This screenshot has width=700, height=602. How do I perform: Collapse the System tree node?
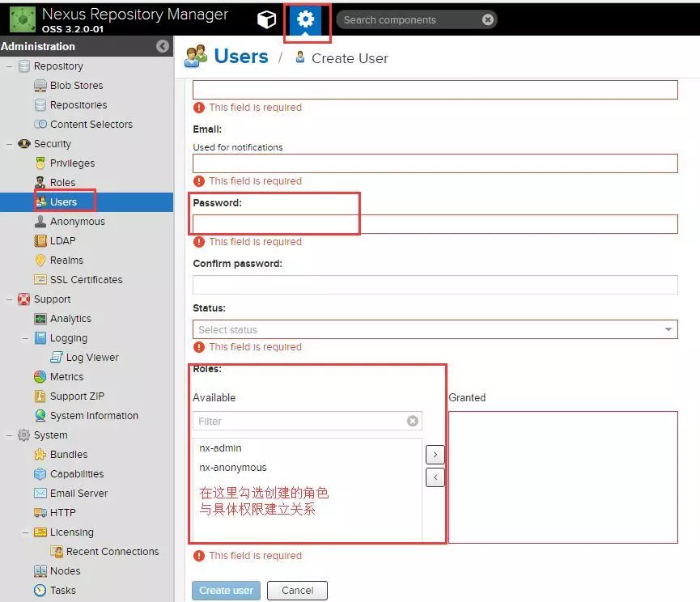[x=10, y=435]
